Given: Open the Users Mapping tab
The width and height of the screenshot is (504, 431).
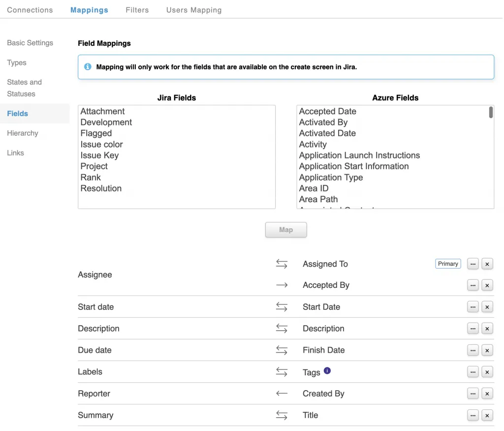Looking at the screenshot, I should coord(194,10).
